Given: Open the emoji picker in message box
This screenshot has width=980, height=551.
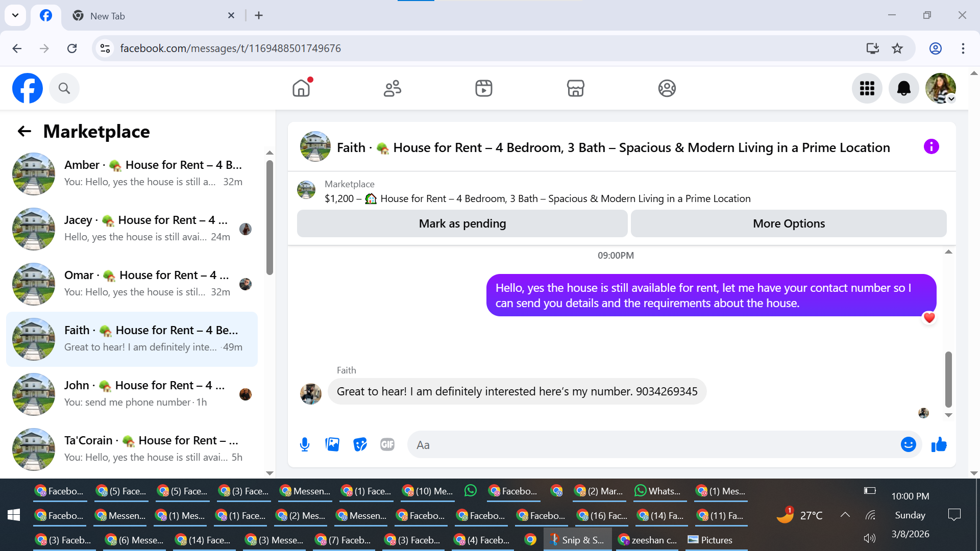Looking at the screenshot, I should pyautogui.click(x=908, y=445).
